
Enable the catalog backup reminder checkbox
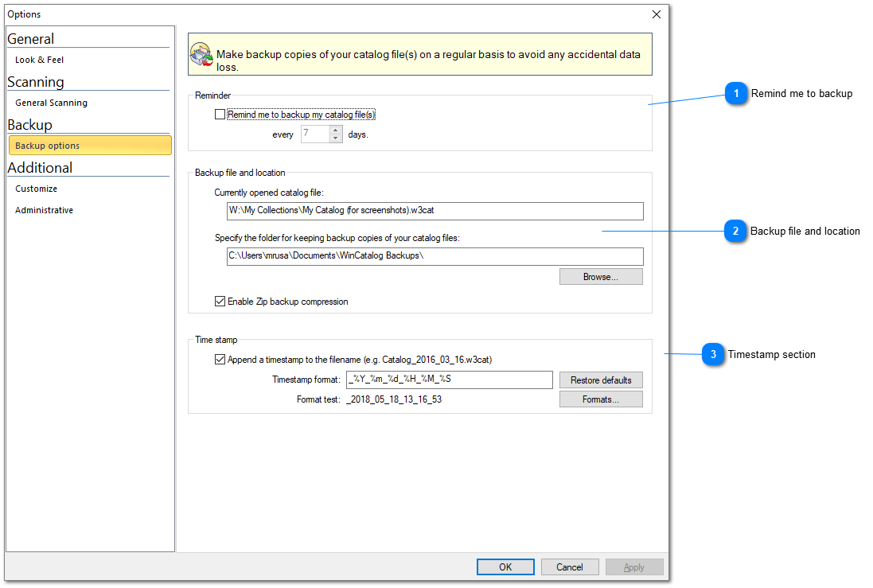220,114
